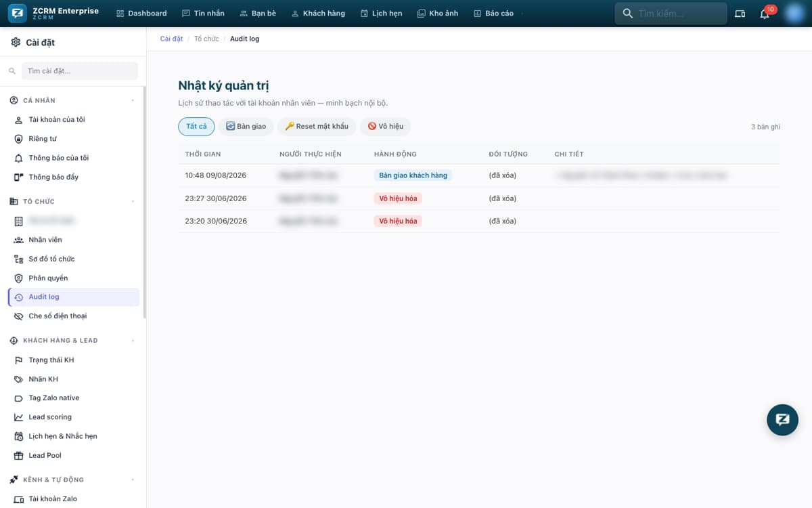Viewport: 812px width, 508px height.
Task: Select Nhãn KH in sidebar
Action: pos(74,379)
